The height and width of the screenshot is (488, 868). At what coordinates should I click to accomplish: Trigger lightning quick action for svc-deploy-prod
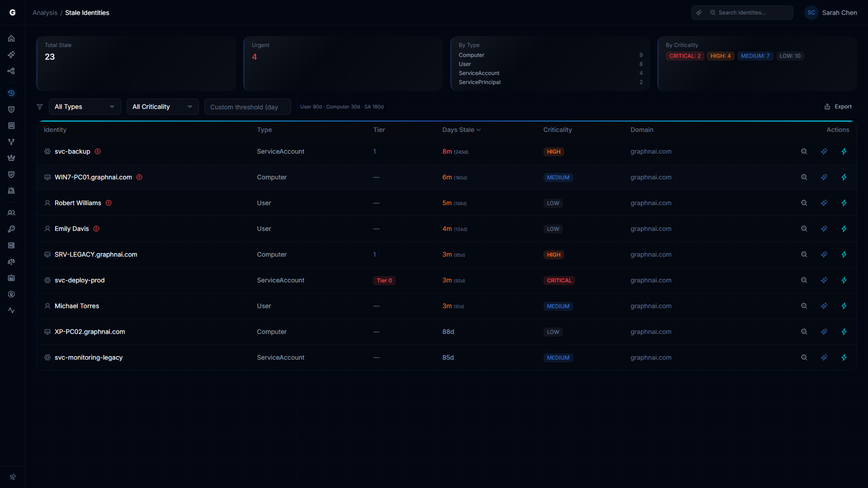(x=844, y=280)
